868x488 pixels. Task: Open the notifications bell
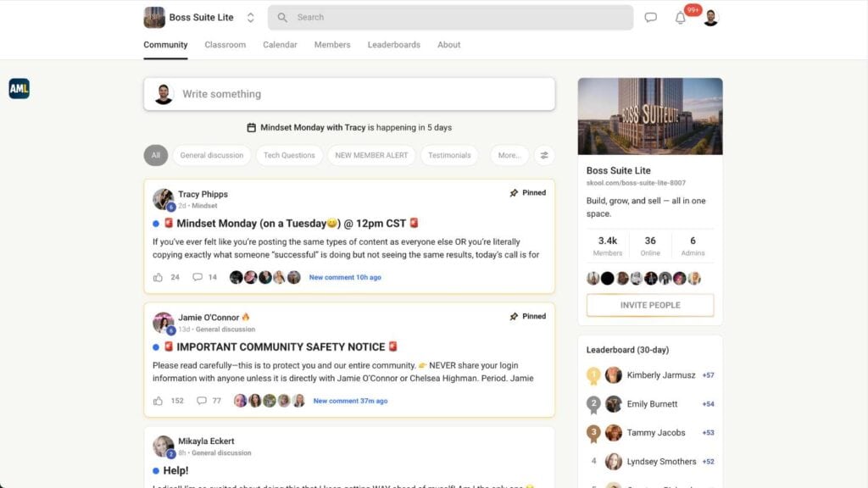coord(681,18)
